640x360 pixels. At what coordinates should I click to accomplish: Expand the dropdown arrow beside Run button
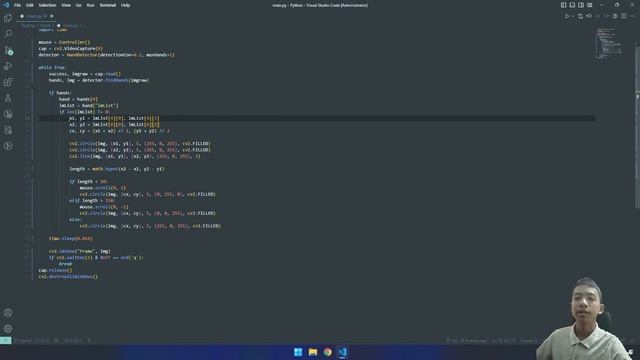tap(573, 16)
